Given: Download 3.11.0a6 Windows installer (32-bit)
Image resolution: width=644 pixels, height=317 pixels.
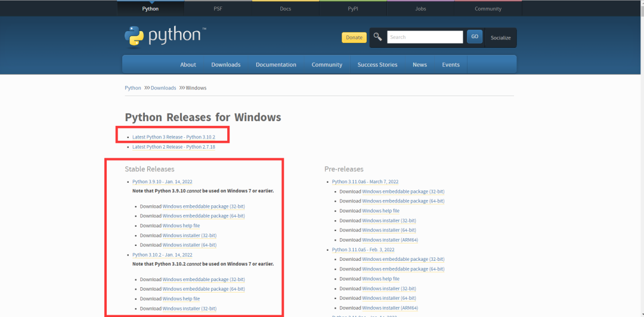Looking at the screenshot, I should point(389,221).
